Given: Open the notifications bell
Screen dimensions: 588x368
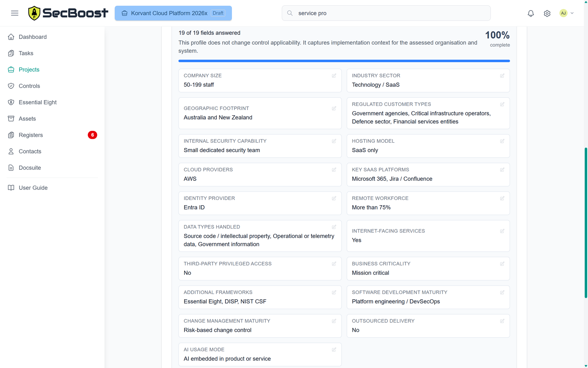Looking at the screenshot, I should tap(530, 13).
